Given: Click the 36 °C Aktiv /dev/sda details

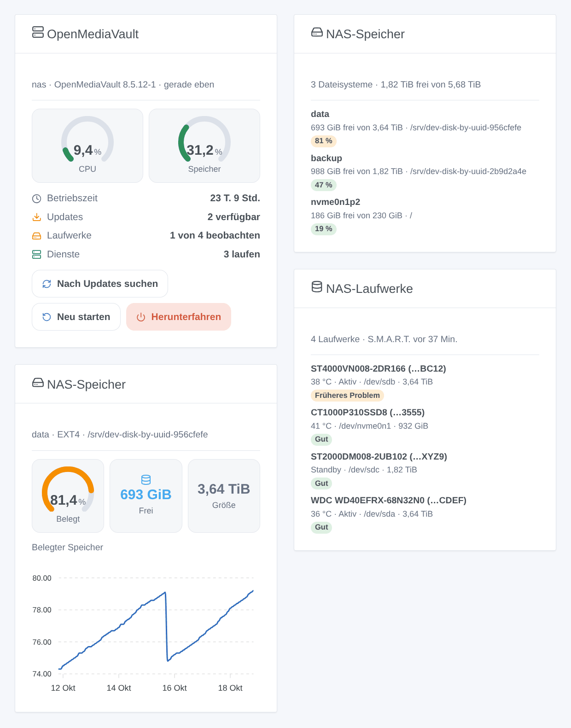Looking at the screenshot, I should point(372,514).
